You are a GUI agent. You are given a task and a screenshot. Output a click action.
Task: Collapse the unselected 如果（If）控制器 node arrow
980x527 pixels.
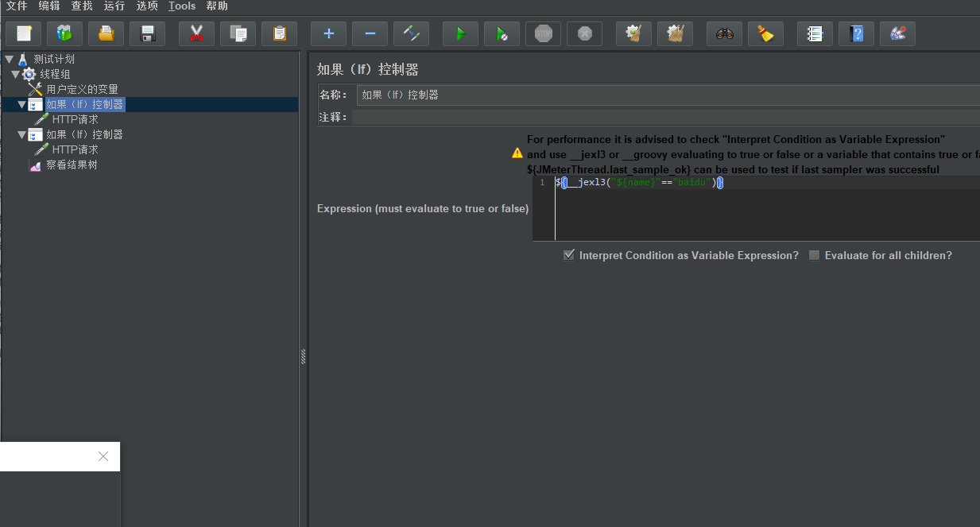pos(21,134)
